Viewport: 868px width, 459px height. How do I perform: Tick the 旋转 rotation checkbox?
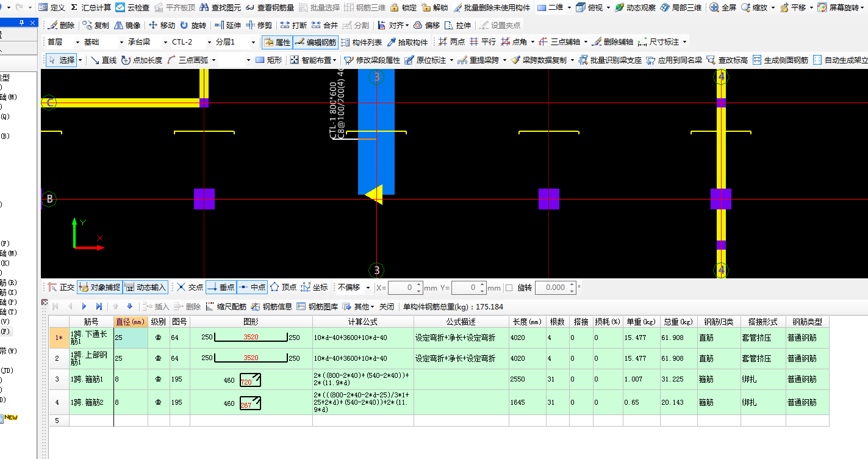(509, 287)
